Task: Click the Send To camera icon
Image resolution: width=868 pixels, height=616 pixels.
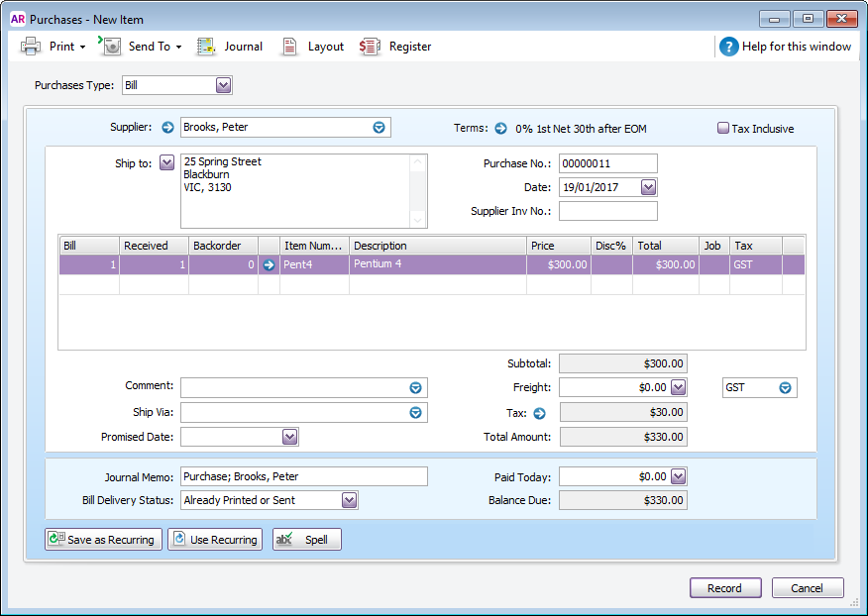Action: (110, 46)
